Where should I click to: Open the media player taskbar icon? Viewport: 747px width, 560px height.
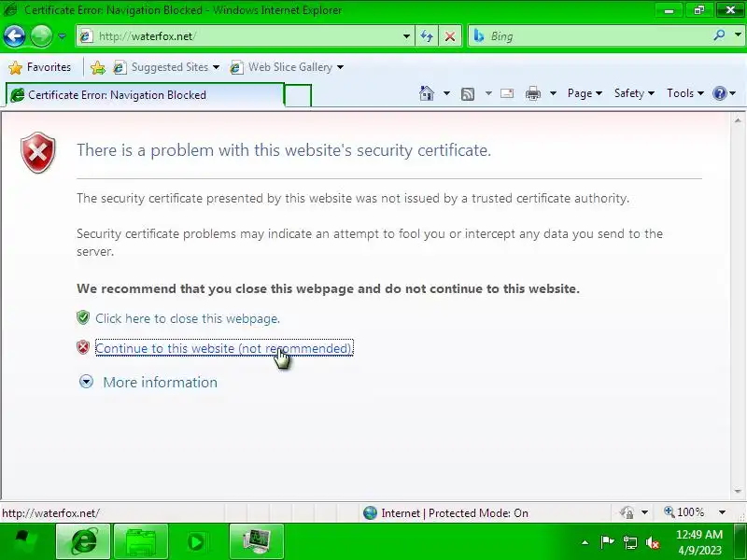[195, 541]
